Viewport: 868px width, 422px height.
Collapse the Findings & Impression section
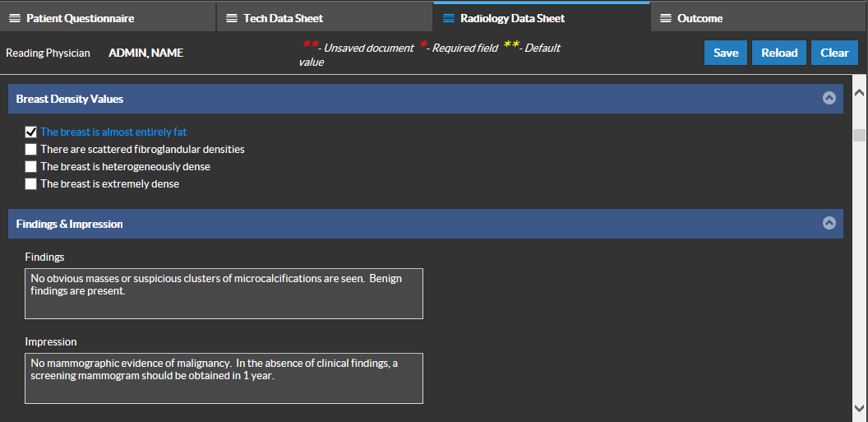point(829,223)
